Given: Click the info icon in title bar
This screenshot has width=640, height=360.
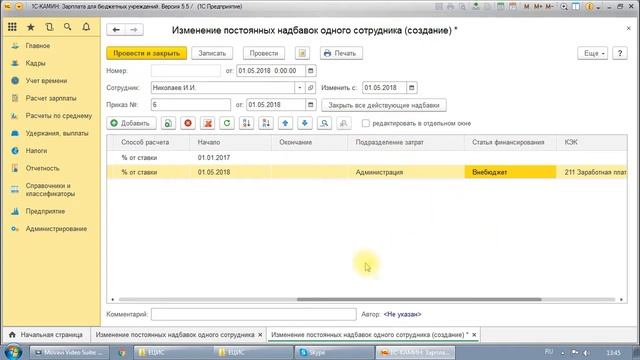Looking at the screenshot, I should point(589,7).
